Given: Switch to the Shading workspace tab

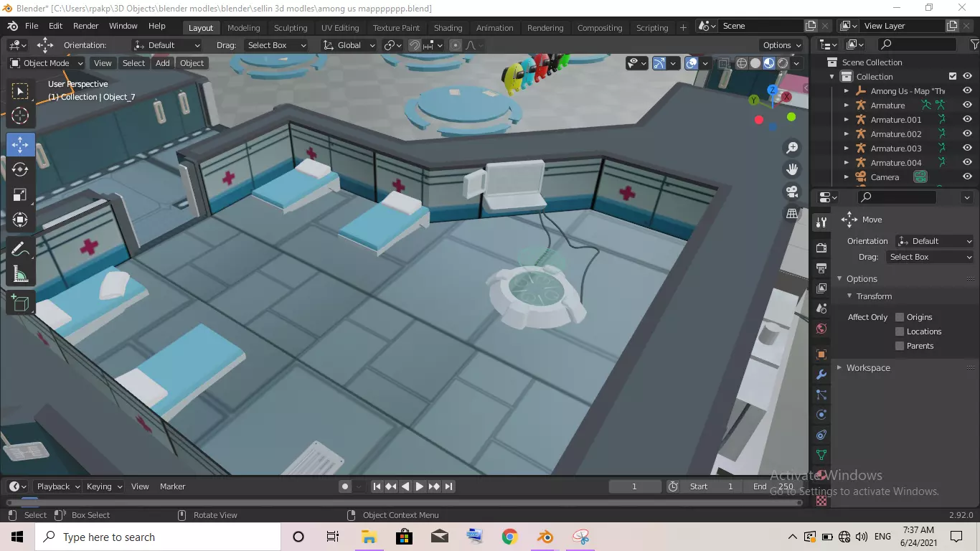Looking at the screenshot, I should coord(448,28).
